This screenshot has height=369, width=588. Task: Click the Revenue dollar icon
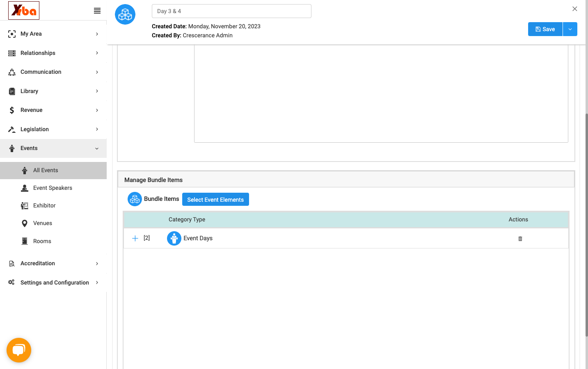[x=12, y=110]
